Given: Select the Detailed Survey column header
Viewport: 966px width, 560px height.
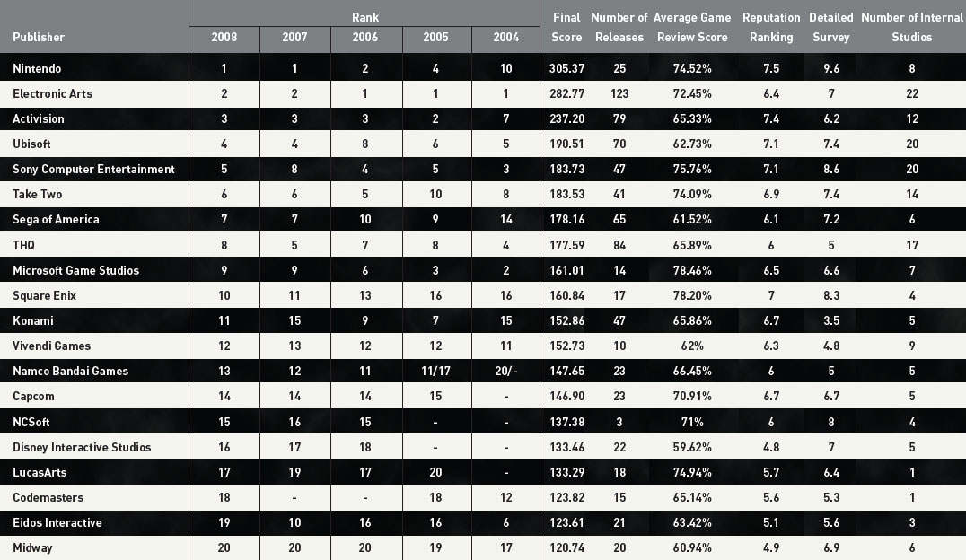Looking at the screenshot, I should 830,28.
